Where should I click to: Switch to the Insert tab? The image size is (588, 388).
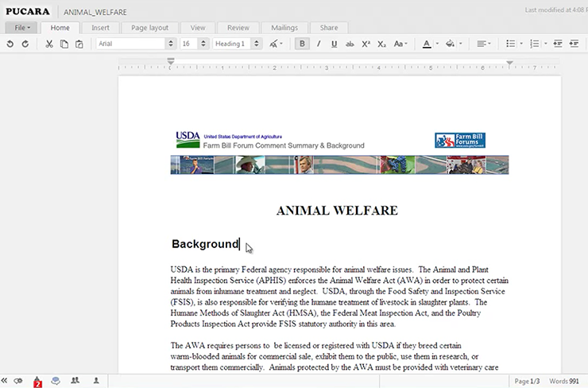point(100,28)
